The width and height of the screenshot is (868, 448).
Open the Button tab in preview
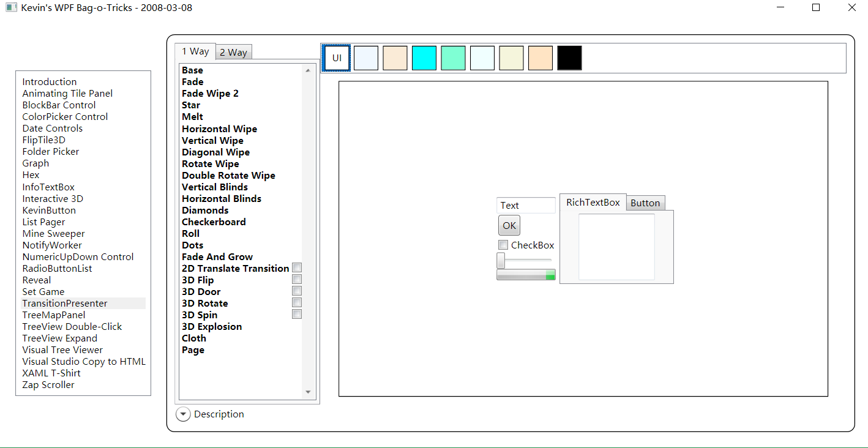[x=645, y=203]
